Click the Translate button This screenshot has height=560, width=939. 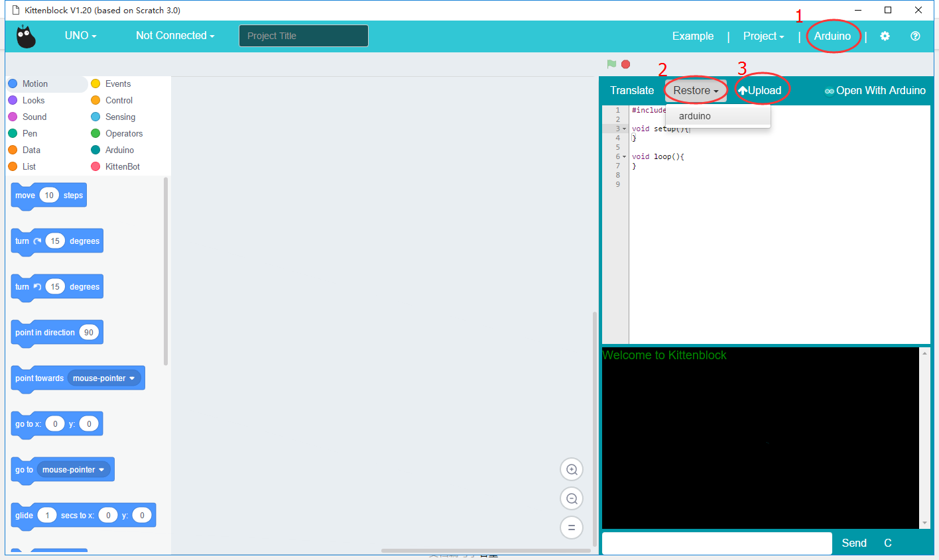(x=632, y=91)
